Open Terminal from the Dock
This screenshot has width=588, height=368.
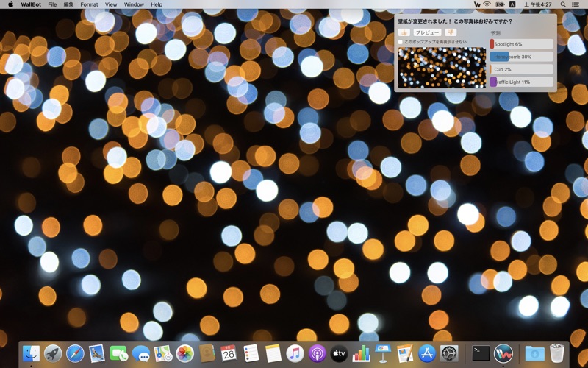481,353
